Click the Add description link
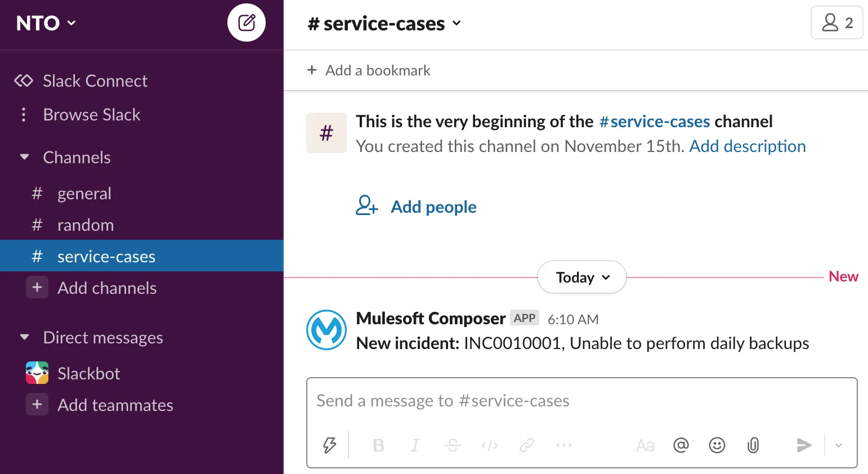 748,146
